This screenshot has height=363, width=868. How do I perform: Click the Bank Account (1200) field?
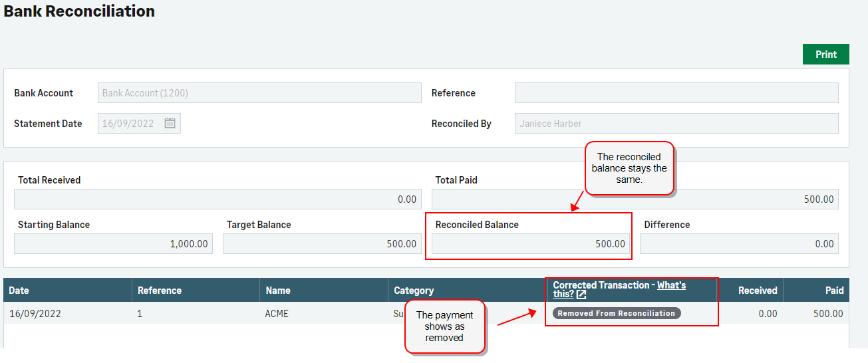point(259,93)
